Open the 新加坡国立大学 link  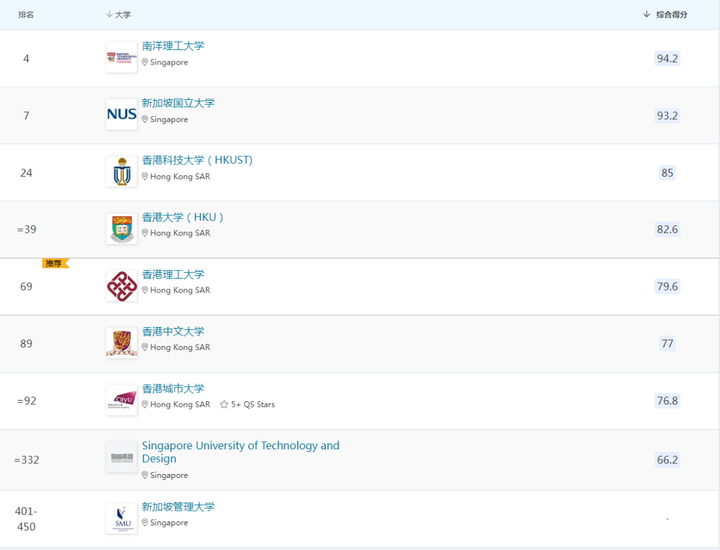tap(178, 103)
